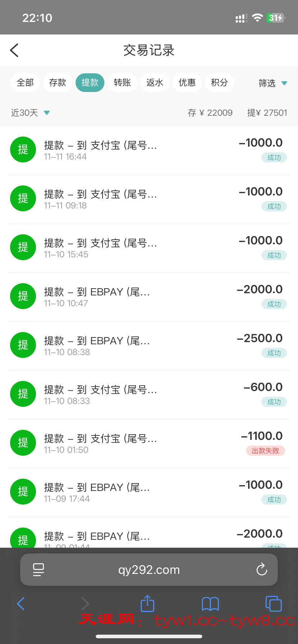Select the 存款 deposits tab
298x644 pixels.
[58, 83]
